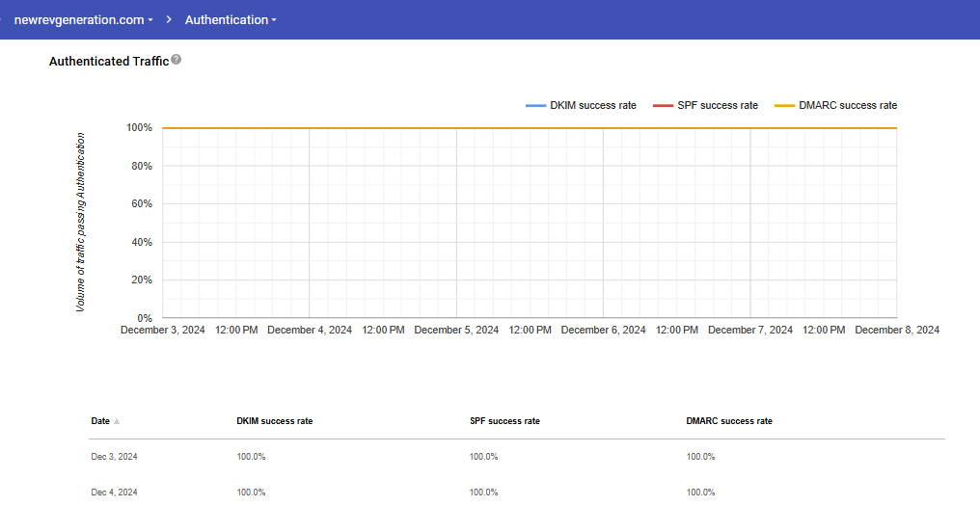Sort by the DMARC success rate column header
This screenshot has width=980, height=506.
pos(729,421)
